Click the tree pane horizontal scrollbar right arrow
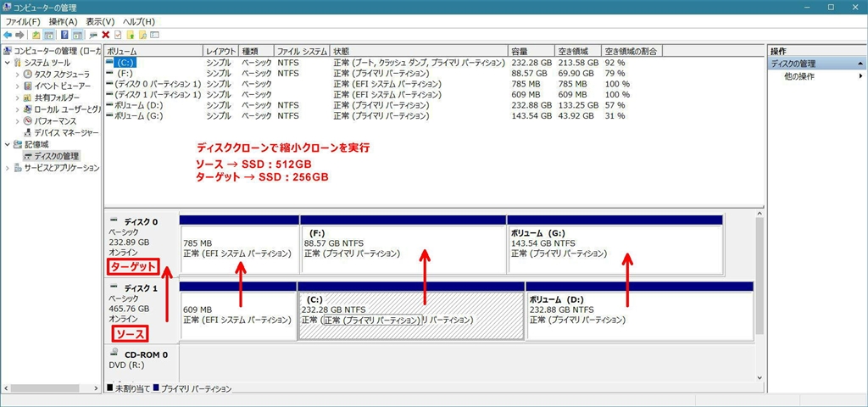This screenshot has width=868, height=407. point(95,388)
